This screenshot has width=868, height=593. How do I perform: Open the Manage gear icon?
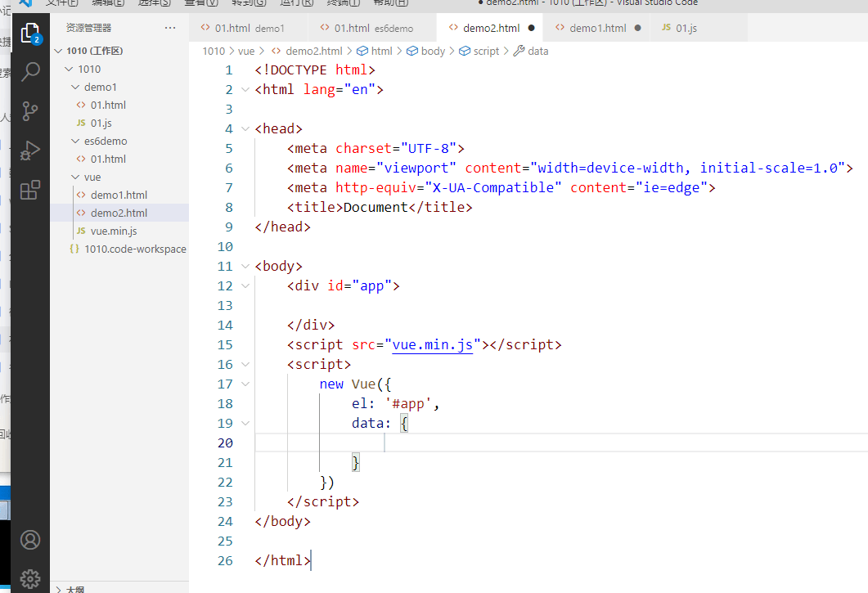click(30, 579)
